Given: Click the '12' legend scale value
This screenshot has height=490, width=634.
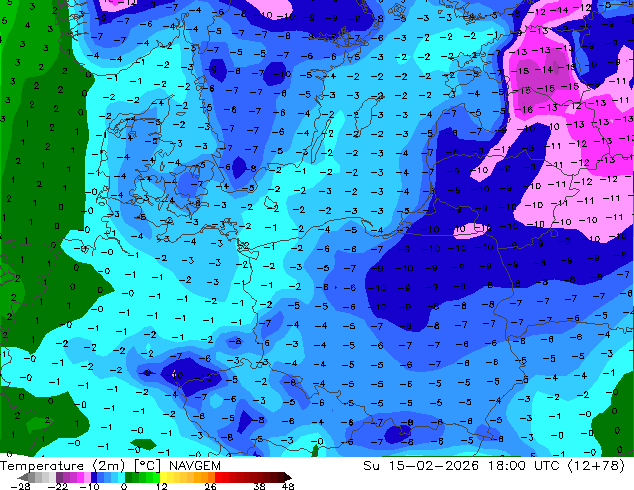Looking at the screenshot, I should click(x=162, y=486).
